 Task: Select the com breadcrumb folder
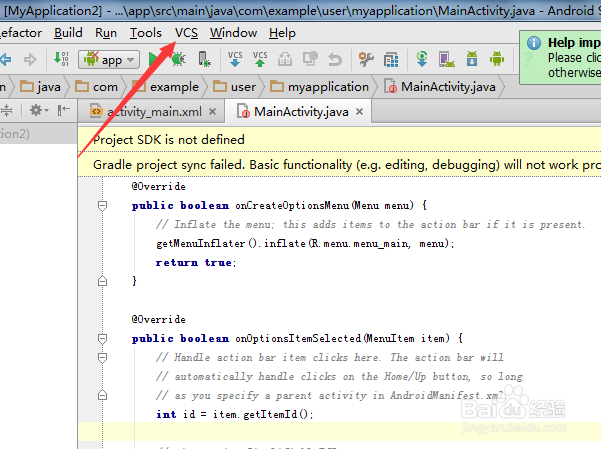coord(96,87)
